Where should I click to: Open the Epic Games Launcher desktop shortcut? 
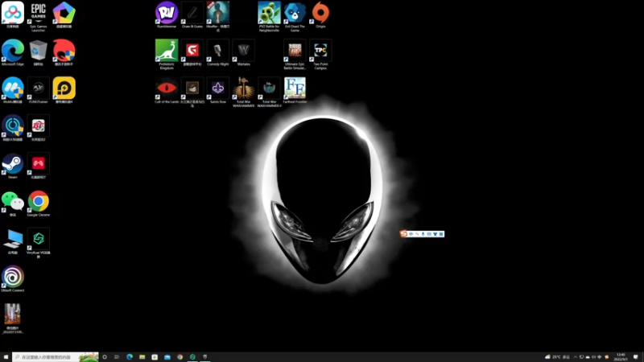point(38,14)
